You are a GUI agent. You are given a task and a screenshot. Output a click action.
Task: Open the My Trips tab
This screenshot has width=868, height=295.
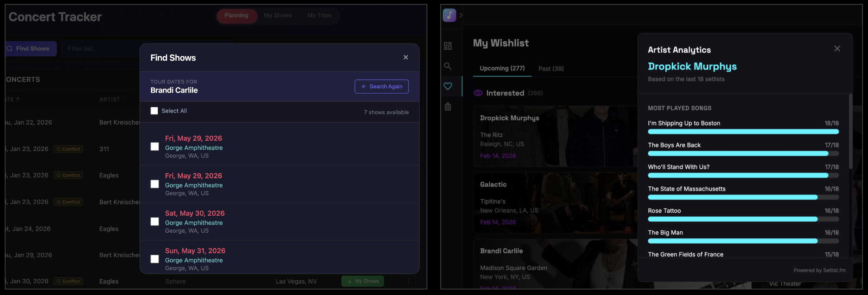pos(319,15)
